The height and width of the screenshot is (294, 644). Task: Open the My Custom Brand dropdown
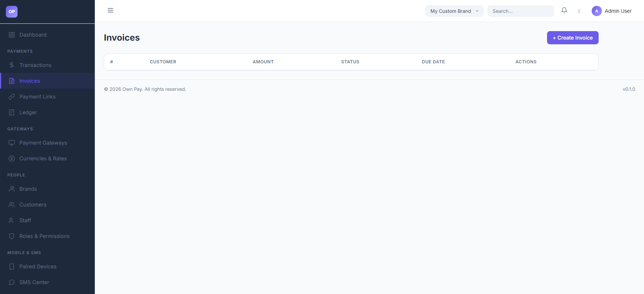click(454, 11)
